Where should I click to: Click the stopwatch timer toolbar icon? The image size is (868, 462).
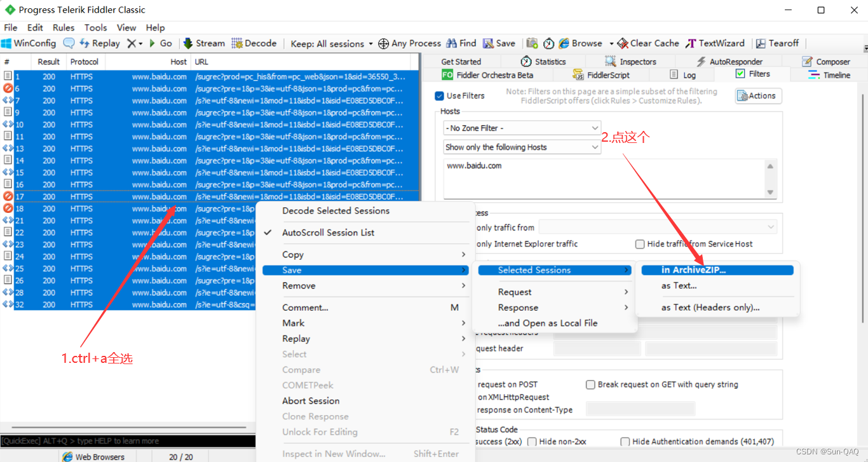coord(548,43)
